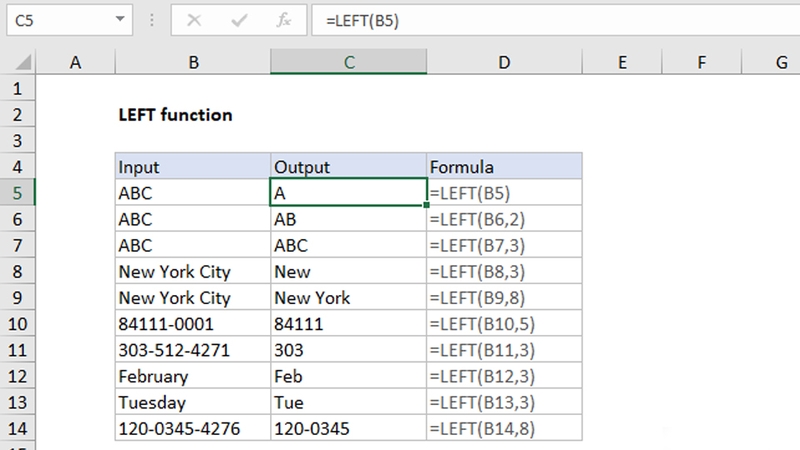The width and height of the screenshot is (800, 450).
Task: Click the Select All triangle corner
Action: [23, 62]
